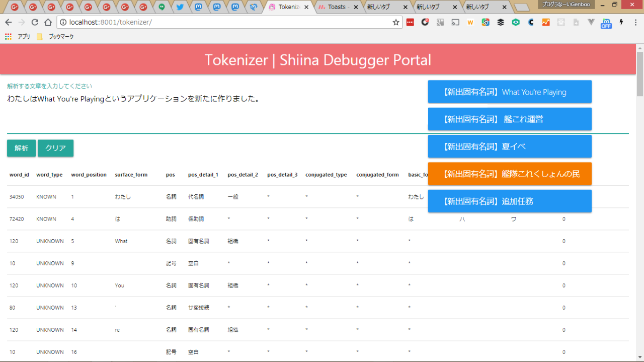
Task: Open the アプリ apps shortcut
Action: [18, 37]
